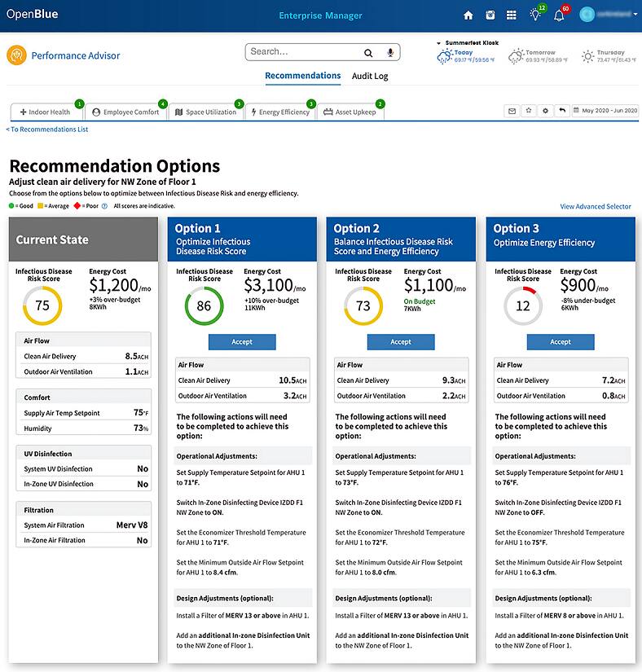642x672 pixels.
Task: Select the Space Utilization tab
Action: pos(206,112)
